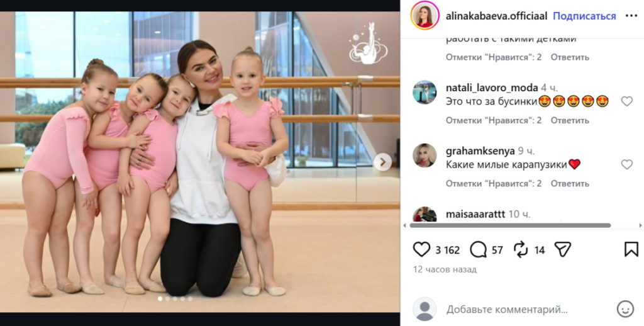
Task: Save the post with the bookmark icon
Action: click(631, 249)
